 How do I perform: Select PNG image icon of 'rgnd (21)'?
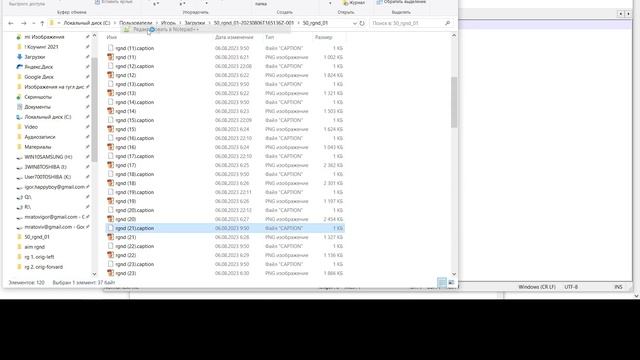click(x=110, y=237)
